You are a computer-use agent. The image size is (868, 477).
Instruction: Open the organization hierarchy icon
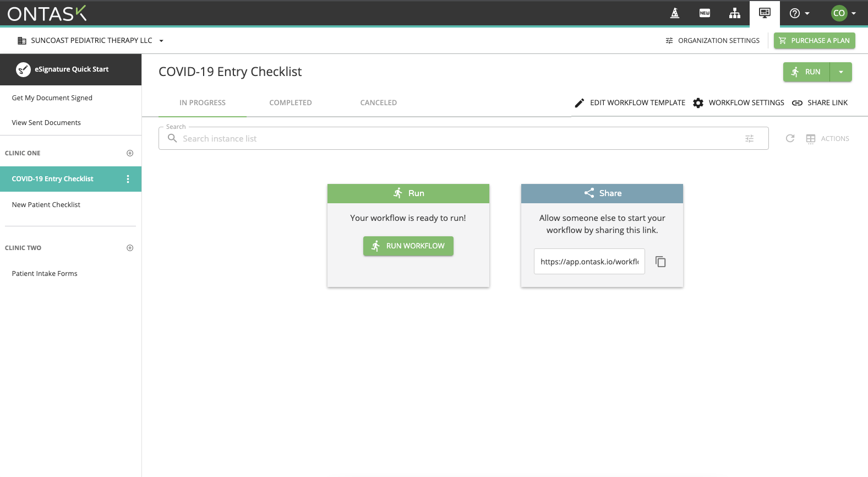[735, 13]
